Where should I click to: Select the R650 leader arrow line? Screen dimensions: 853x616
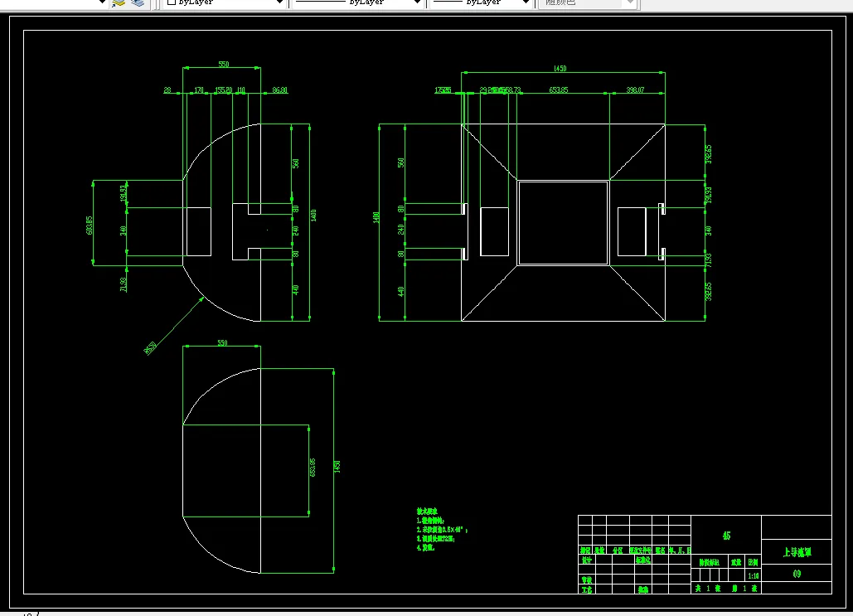tap(179, 323)
